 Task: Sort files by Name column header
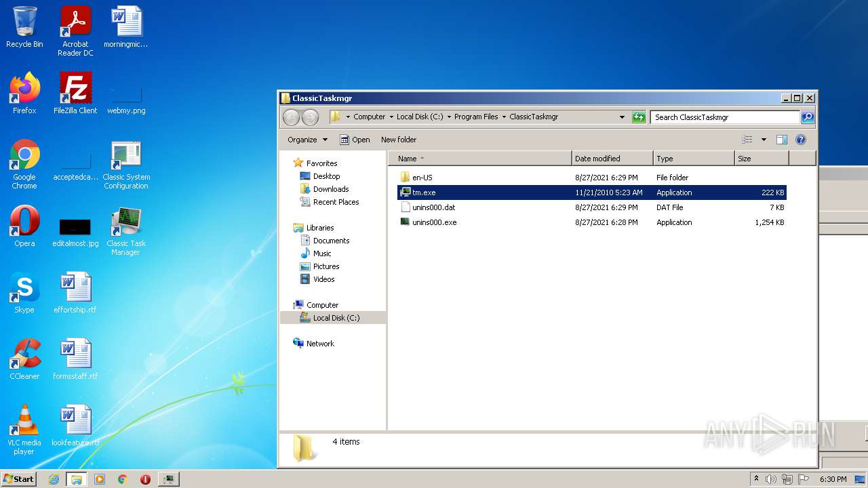pyautogui.click(x=480, y=159)
